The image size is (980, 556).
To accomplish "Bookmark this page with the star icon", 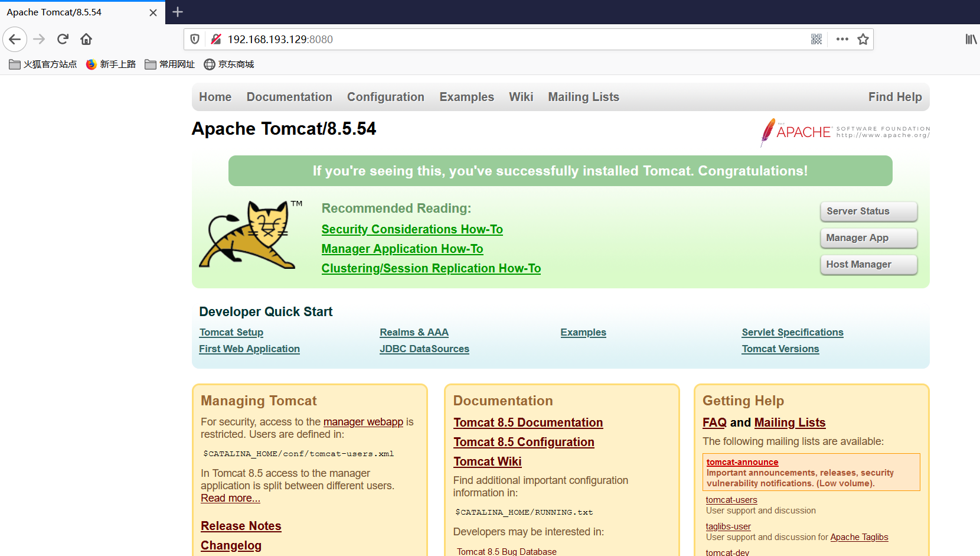I will 863,40.
